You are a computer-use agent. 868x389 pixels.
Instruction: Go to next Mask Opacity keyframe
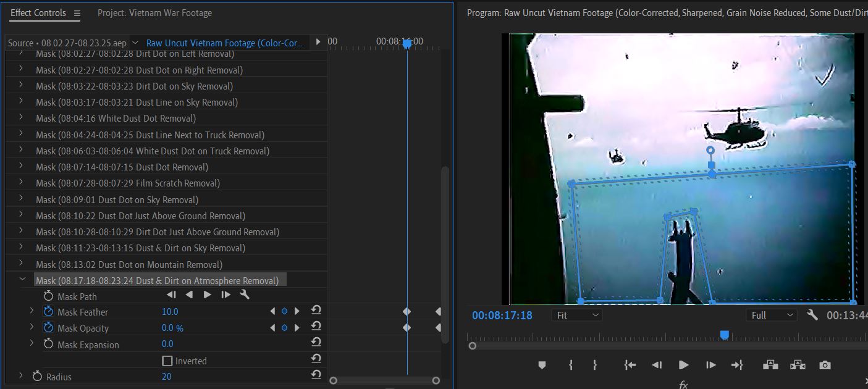(x=297, y=328)
